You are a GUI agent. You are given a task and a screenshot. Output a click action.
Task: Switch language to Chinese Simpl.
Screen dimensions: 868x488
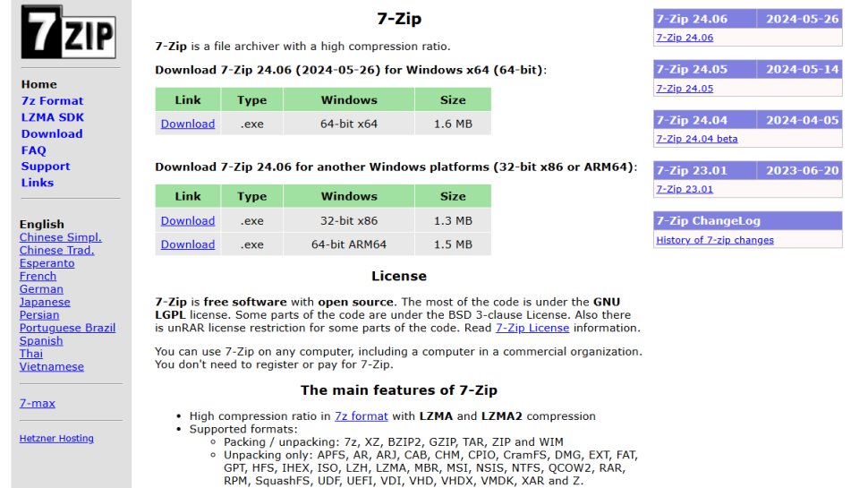pos(60,237)
